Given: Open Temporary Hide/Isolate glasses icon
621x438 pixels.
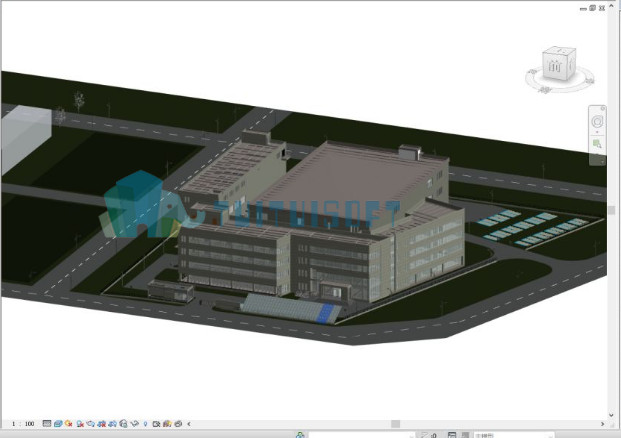Looking at the screenshot, I should point(134,424).
